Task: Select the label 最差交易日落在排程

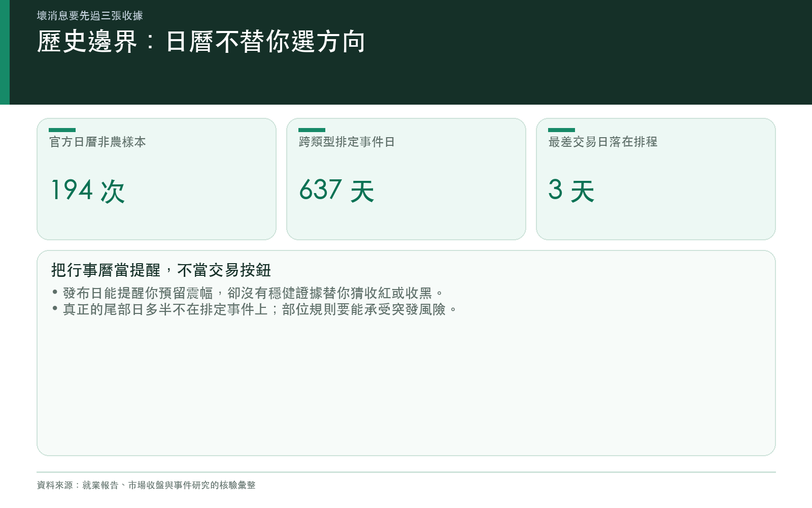Action: click(603, 142)
